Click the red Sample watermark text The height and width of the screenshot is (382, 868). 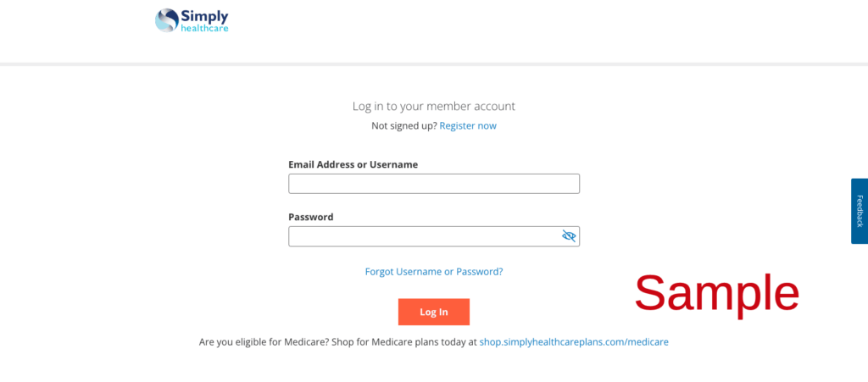716,293
